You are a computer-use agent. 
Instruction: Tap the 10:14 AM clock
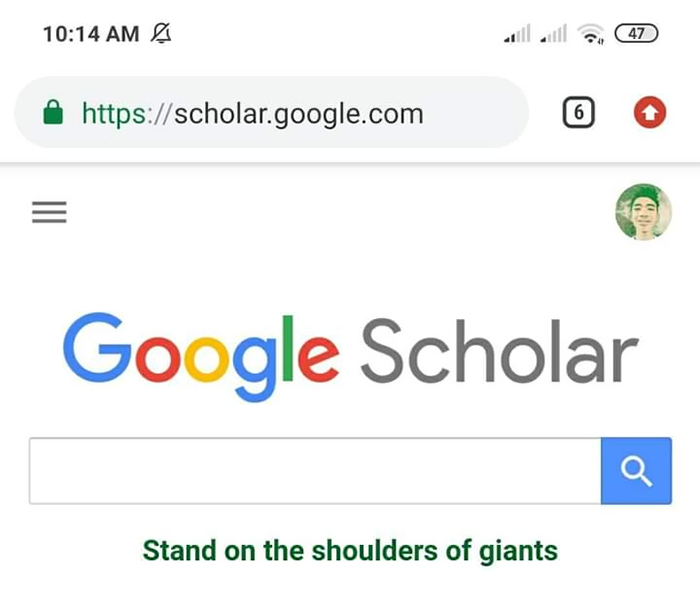click(x=91, y=34)
